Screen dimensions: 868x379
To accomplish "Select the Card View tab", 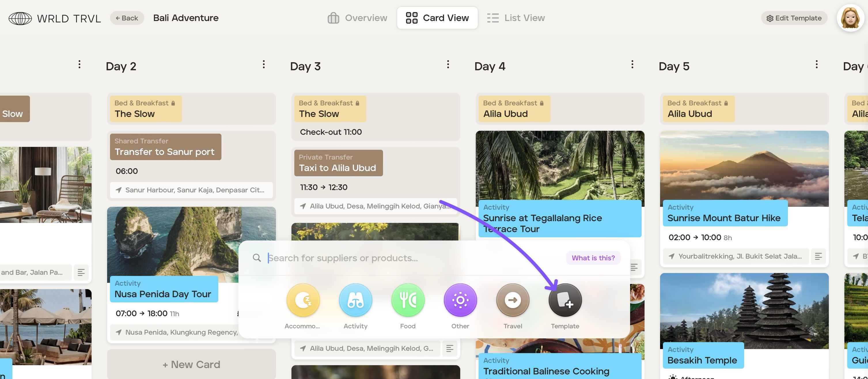I will click(437, 18).
